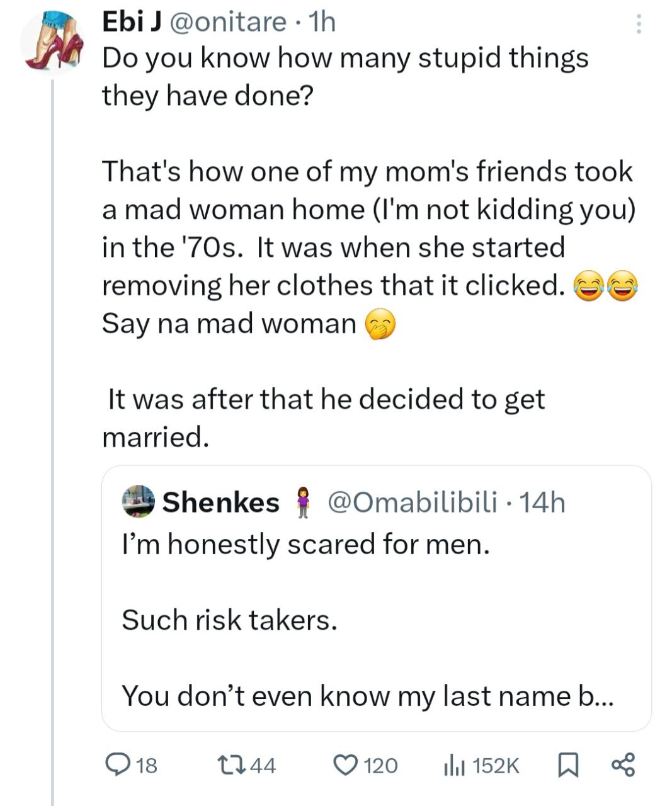
Task: Click the share icon
Action: tap(622, 766)
